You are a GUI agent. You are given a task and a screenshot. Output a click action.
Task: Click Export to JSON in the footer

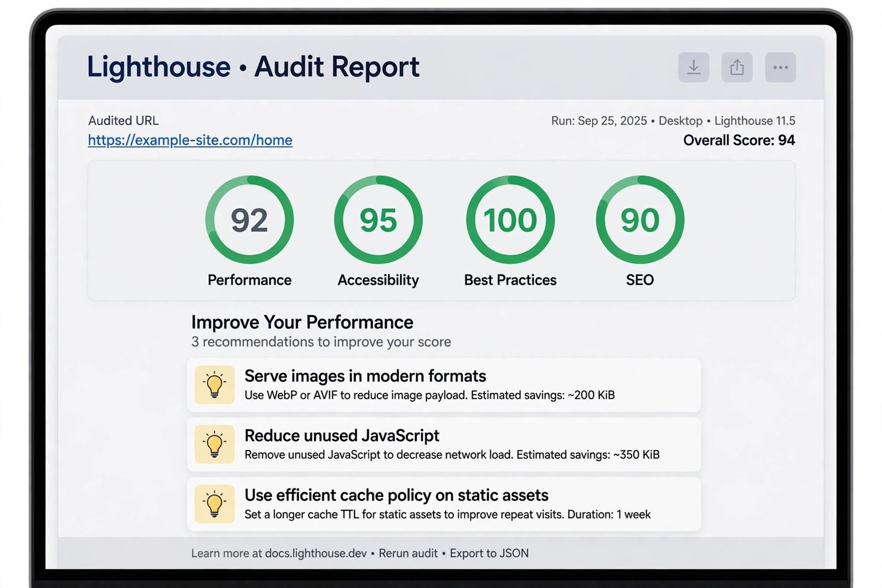click(x=489, y=553)
